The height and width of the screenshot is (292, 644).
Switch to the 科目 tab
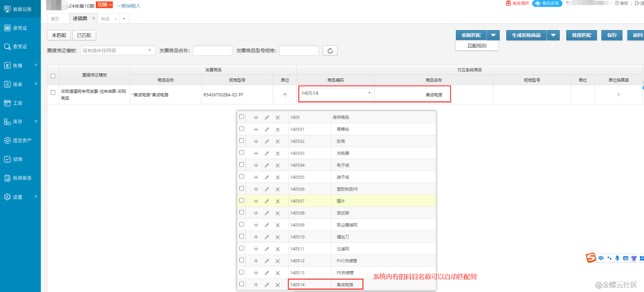tap(105, 19)
